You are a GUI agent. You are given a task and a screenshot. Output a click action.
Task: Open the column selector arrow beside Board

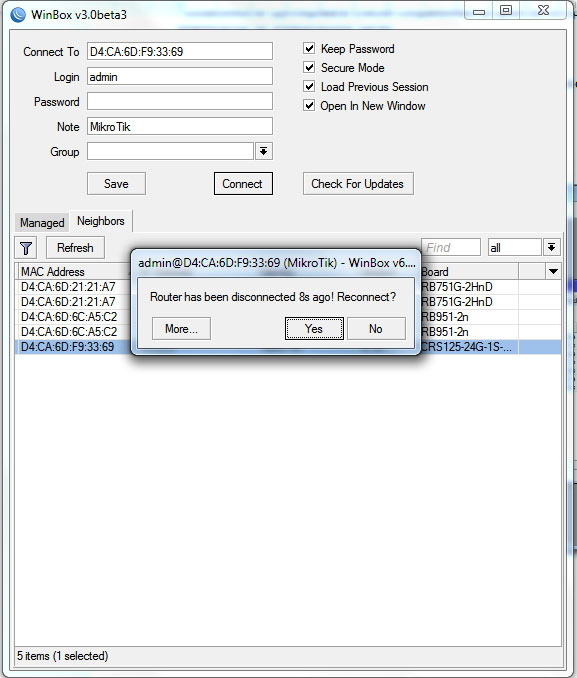click(x=553, y=272)
